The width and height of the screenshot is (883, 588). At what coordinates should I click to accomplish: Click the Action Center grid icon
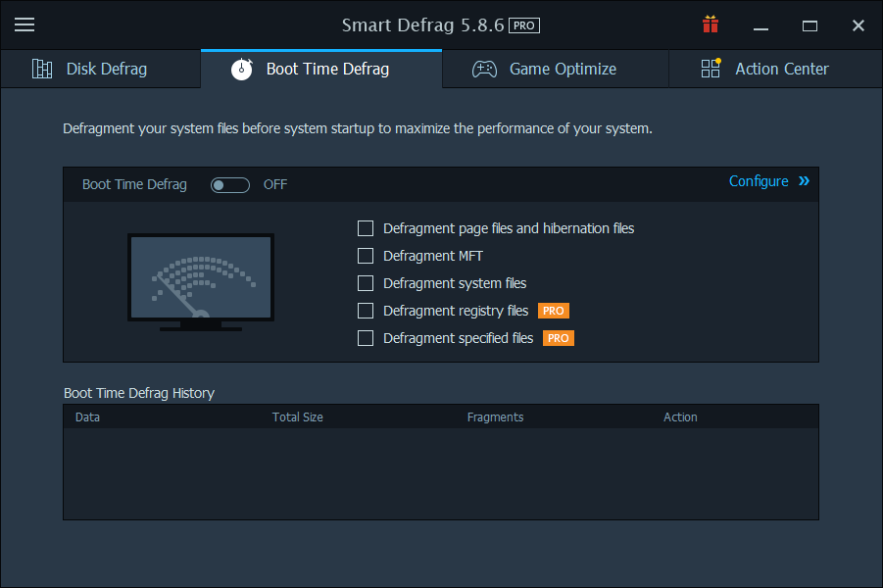711,69
